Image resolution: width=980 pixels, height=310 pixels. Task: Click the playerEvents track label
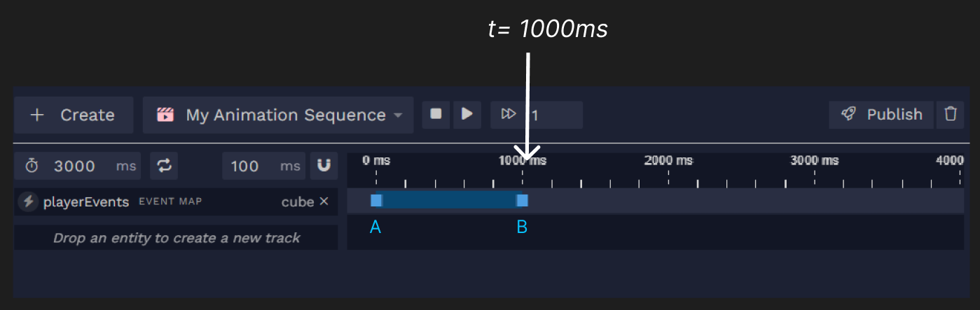pyautogui.click(x=86, y=202)
